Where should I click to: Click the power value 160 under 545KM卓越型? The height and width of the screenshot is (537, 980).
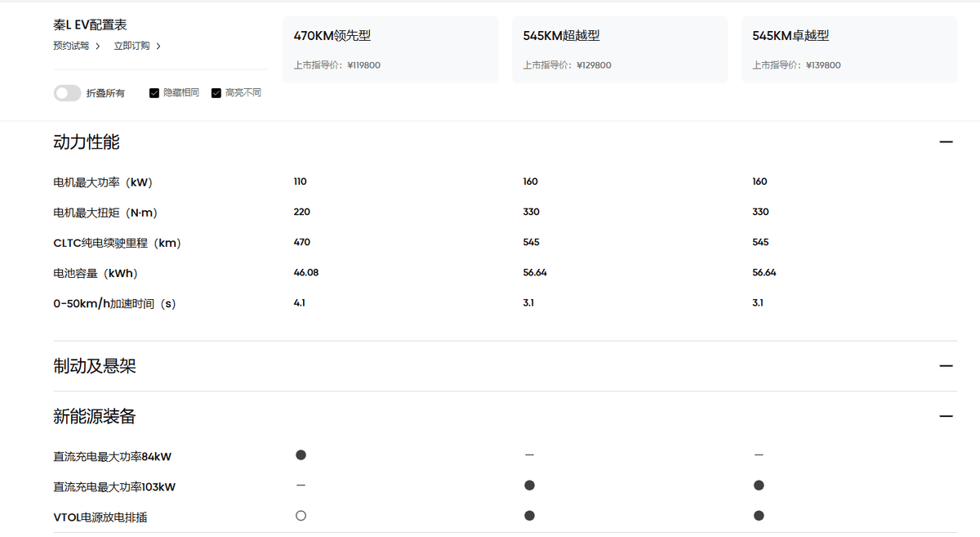pos(760,181)
